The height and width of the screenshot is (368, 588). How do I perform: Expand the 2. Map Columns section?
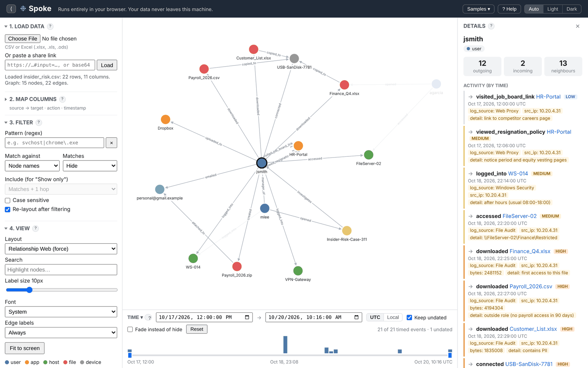(x=33, y=99)
